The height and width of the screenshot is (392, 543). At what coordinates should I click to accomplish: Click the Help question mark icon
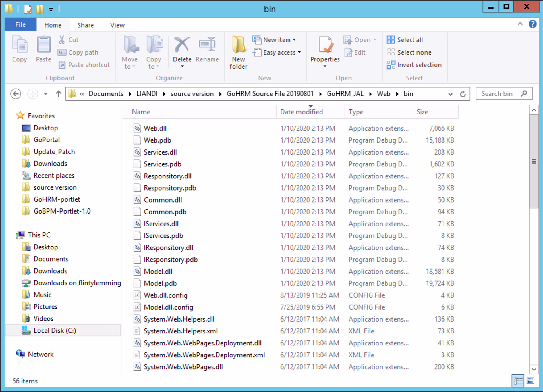point(532,24)
